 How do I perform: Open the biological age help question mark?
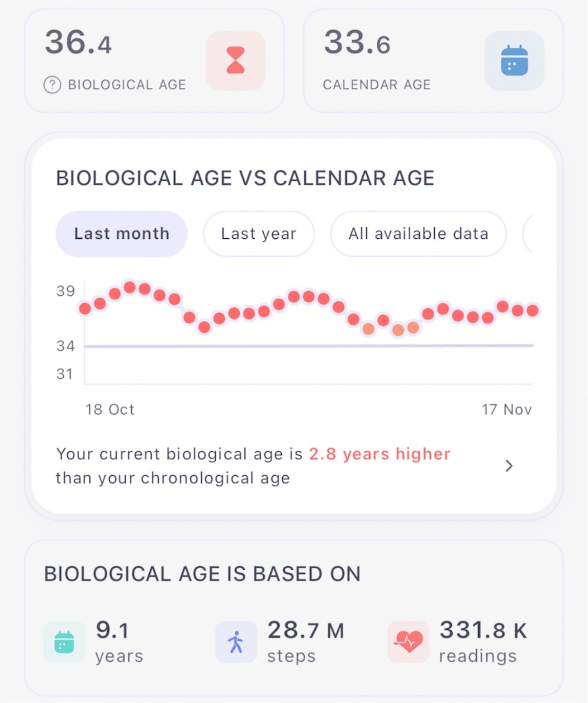click(52, 85)
